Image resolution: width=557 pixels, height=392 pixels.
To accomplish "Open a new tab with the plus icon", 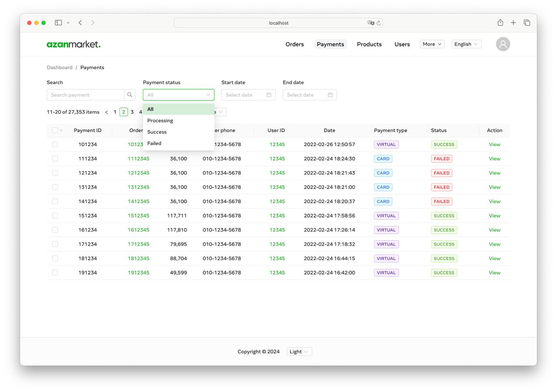I will coord(513,23).
